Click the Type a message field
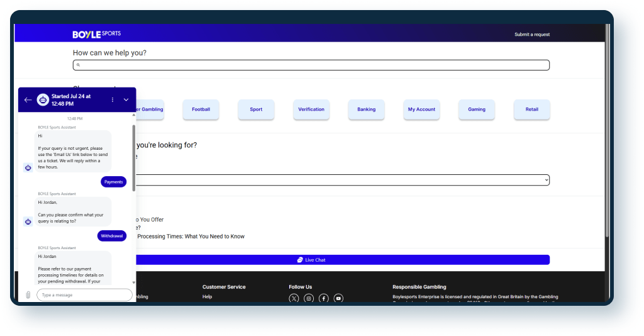Screen dimensions: 644x336 click(84, 295)
